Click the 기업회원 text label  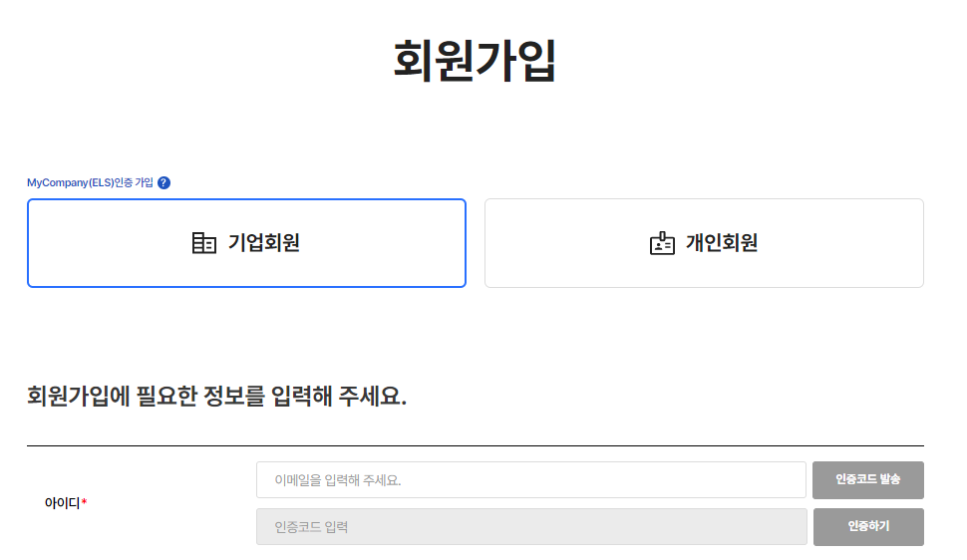264,243
